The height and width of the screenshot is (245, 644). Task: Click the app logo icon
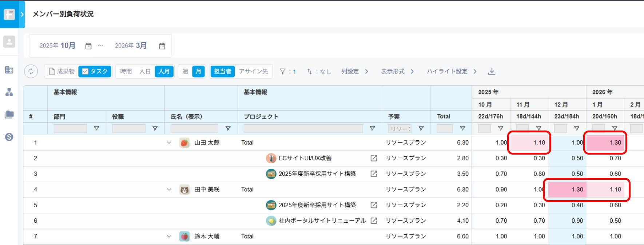(9, 14)
